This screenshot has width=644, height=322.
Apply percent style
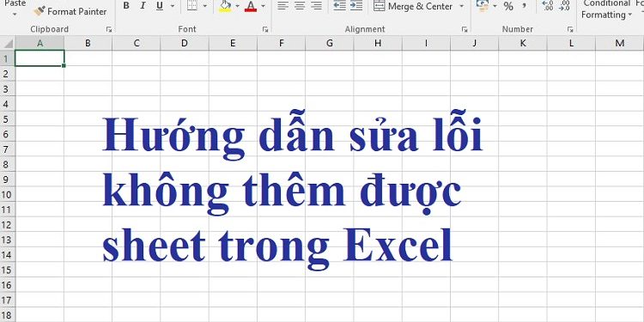coord(508,6)
